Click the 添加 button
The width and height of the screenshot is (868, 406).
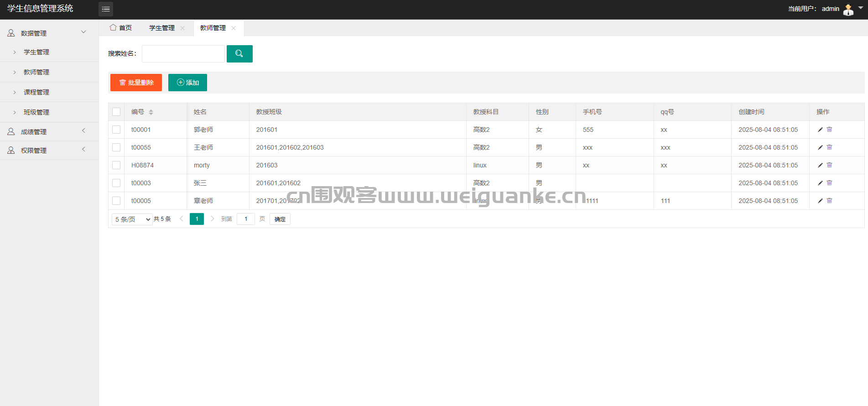tap(187, 83)
